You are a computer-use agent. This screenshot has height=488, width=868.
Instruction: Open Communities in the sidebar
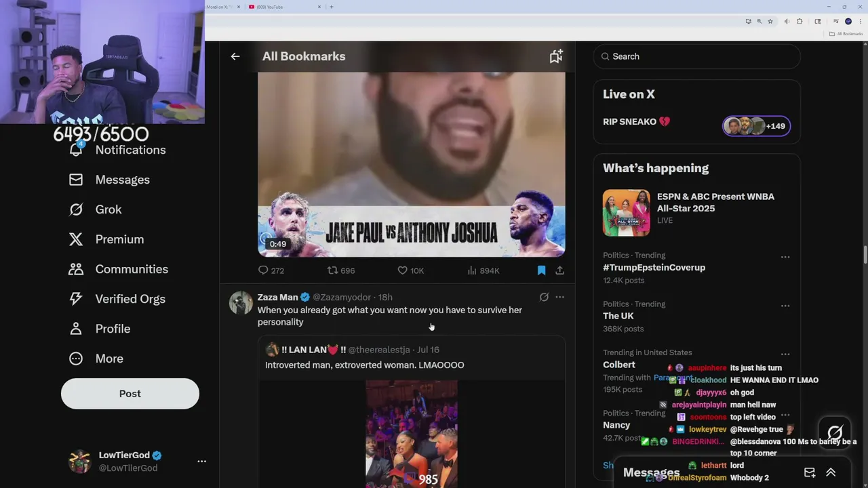[x=118, y=269]
